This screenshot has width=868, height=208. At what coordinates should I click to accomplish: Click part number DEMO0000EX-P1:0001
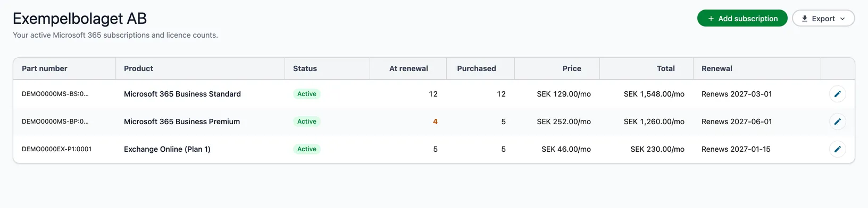56,149
